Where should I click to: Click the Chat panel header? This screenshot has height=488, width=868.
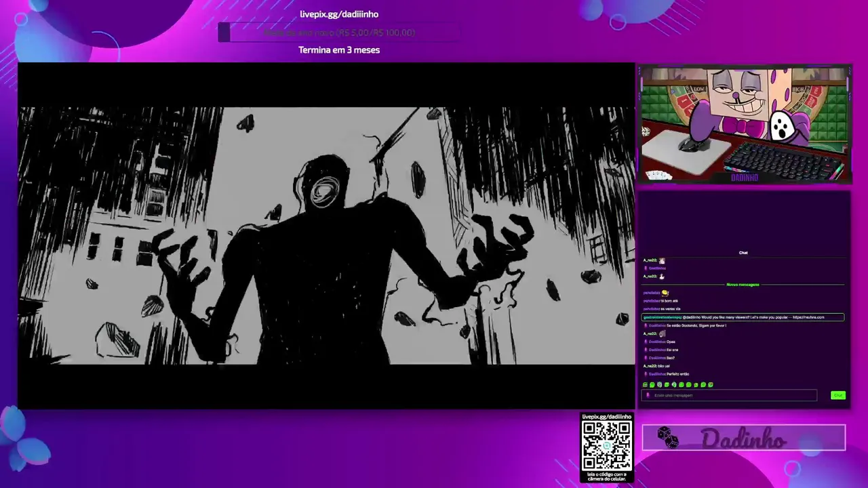[743, 253]
